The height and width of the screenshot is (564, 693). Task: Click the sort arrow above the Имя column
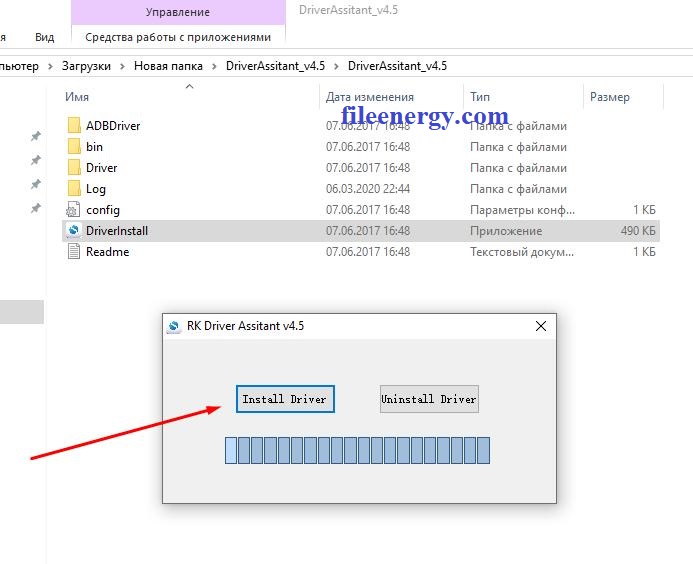[x=190, y=86]
